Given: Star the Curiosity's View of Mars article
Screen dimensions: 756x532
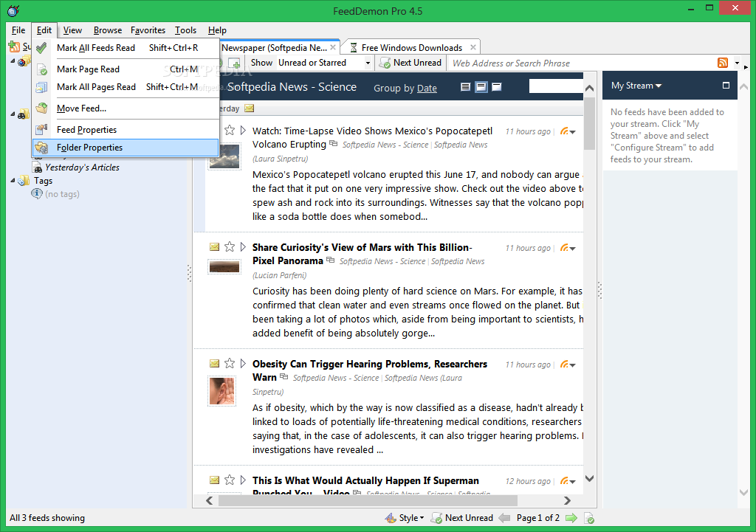Looking at the screenshot, I should [230, 246].
